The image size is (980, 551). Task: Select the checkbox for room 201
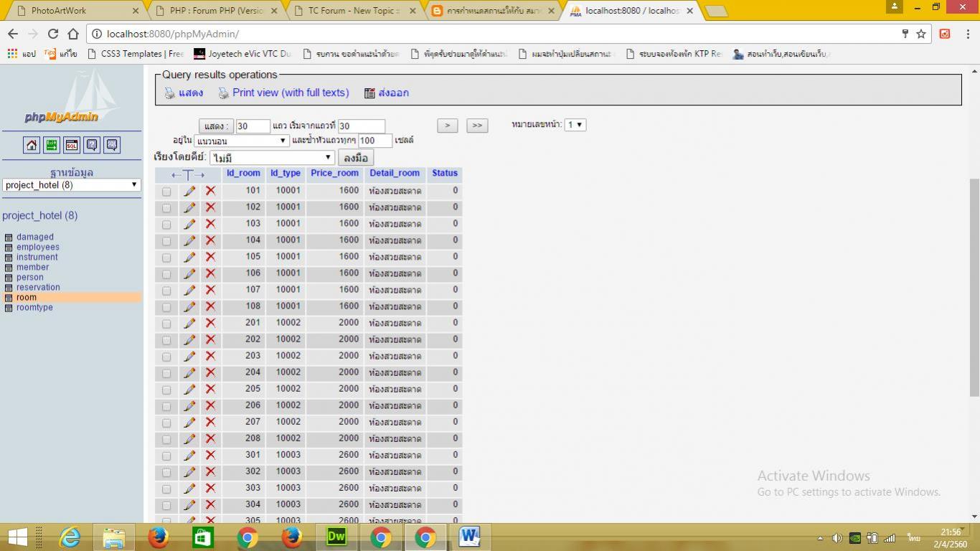[166, 324]
